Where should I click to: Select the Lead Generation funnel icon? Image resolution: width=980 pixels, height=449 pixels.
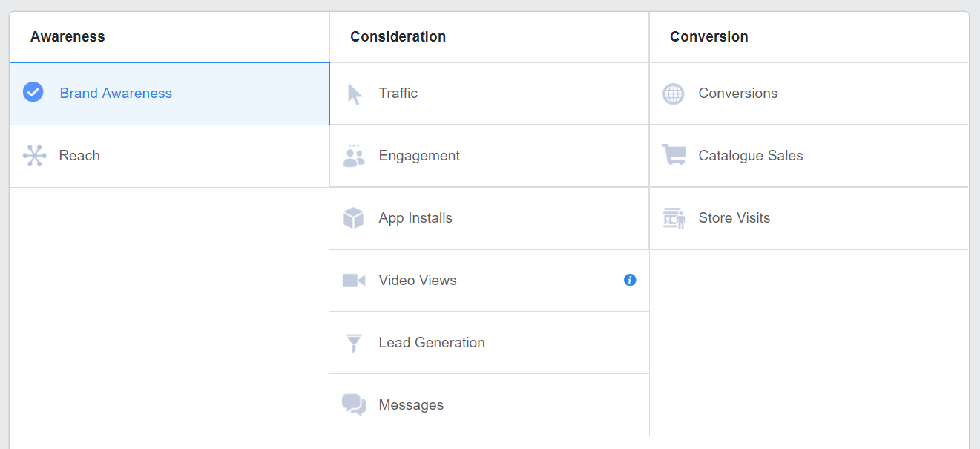(x=354, y=342)
